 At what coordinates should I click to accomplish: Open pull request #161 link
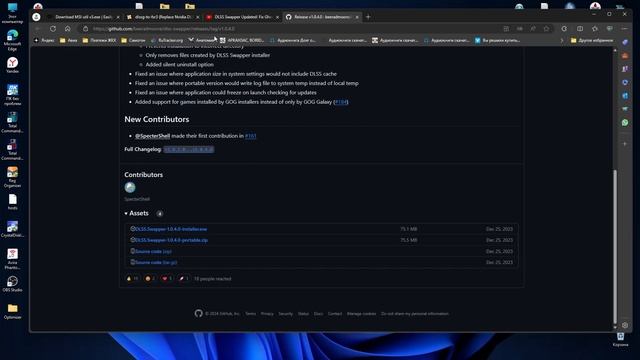pyautogui.click(x=251, y=136)
